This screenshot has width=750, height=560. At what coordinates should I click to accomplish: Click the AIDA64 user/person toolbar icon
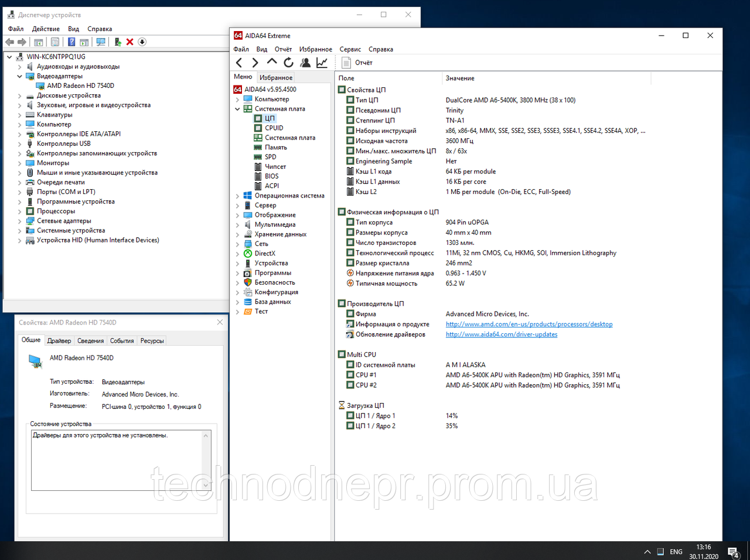point(305,62)
